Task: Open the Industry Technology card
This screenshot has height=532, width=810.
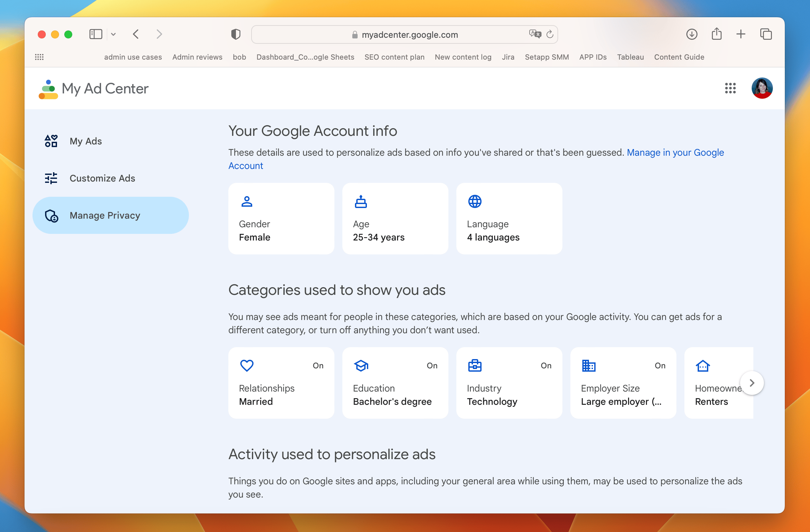Action: pyautogui.click(x=509, y=383)
